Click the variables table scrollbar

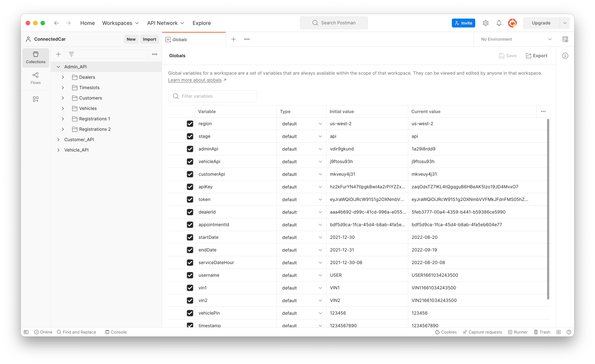click(548, 209)
